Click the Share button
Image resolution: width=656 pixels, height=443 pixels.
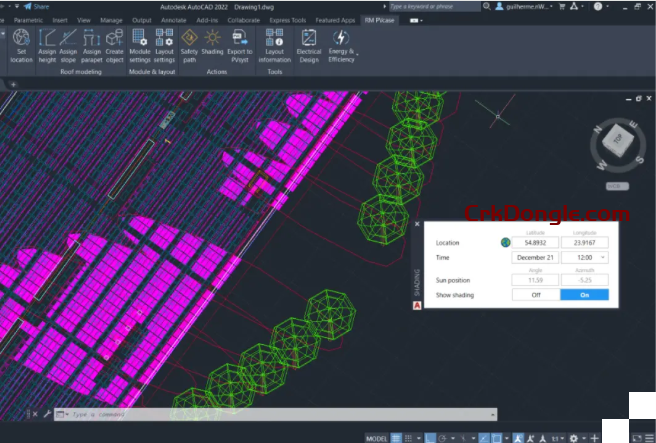pos(38,6)
